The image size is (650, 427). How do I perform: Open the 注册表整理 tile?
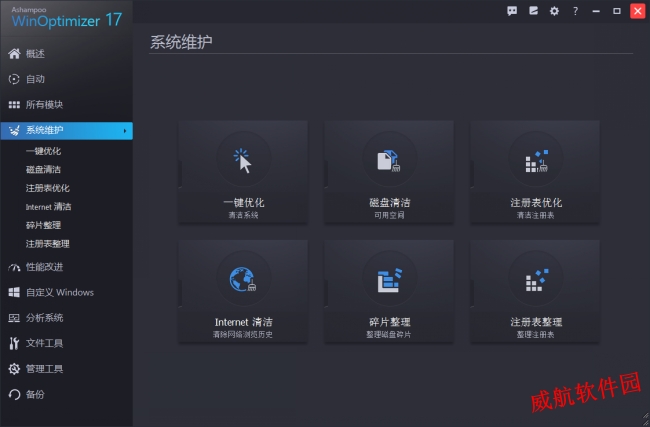pos(535,290)
